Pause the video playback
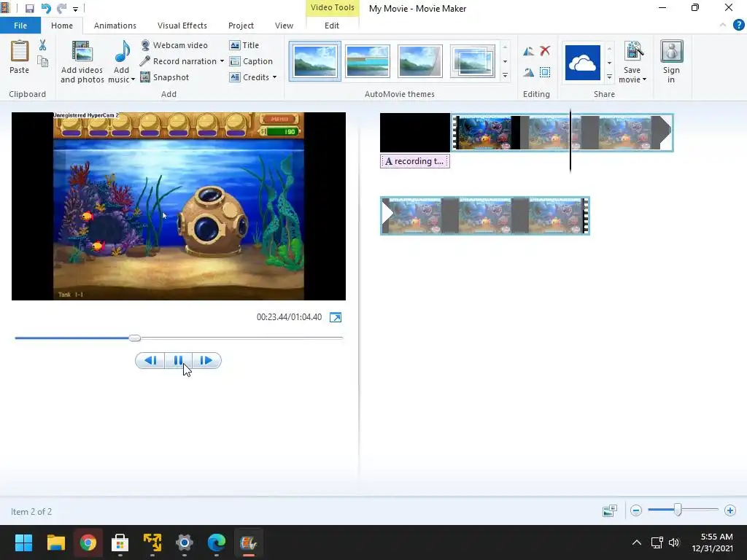The width and height of the screenshot is (747, 560). click(178, 360)
